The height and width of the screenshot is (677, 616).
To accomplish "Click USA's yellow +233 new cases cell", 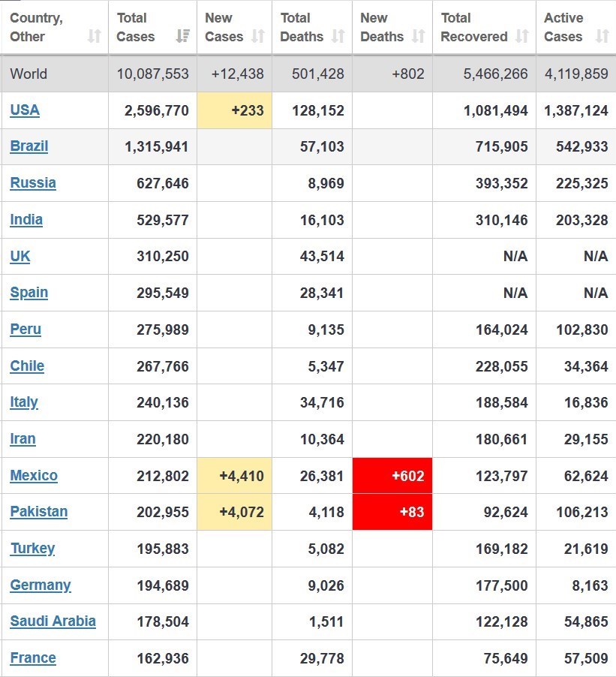I will coord(234,110).
